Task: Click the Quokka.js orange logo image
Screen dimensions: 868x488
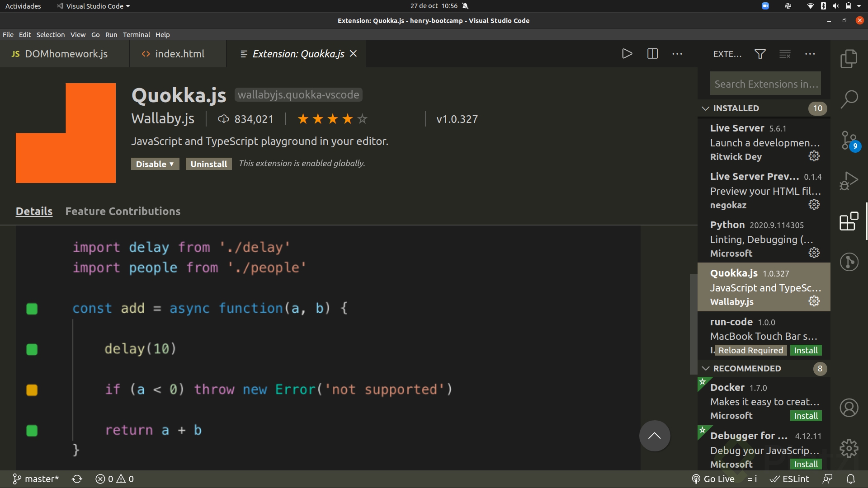Action: (x=66, y=133)
